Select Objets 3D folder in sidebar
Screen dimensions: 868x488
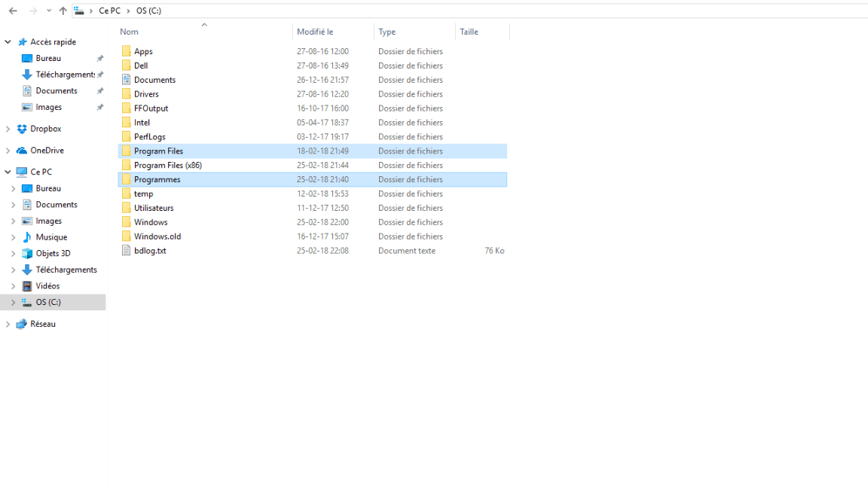pyautogui.click(x=52, y=253)
